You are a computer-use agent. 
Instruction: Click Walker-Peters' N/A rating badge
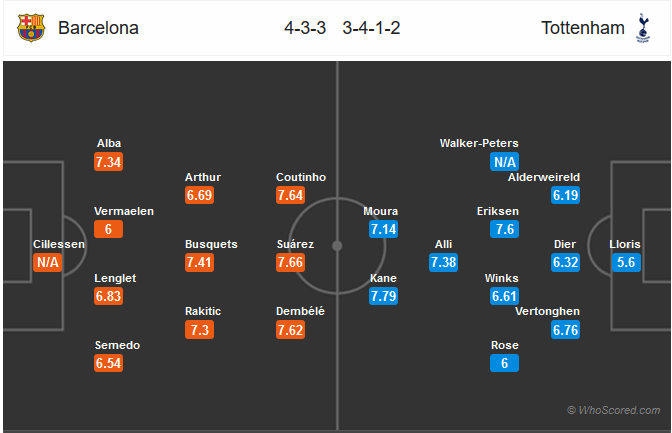coord(504,162)
